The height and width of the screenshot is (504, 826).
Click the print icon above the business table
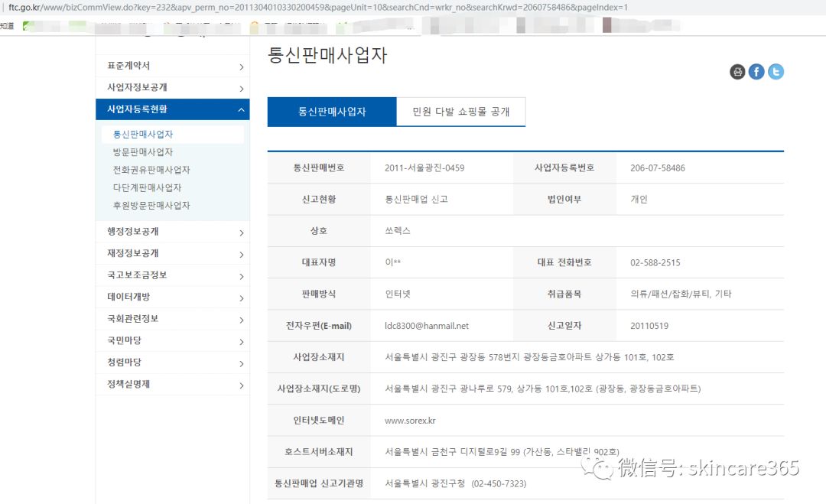(737, 71)
